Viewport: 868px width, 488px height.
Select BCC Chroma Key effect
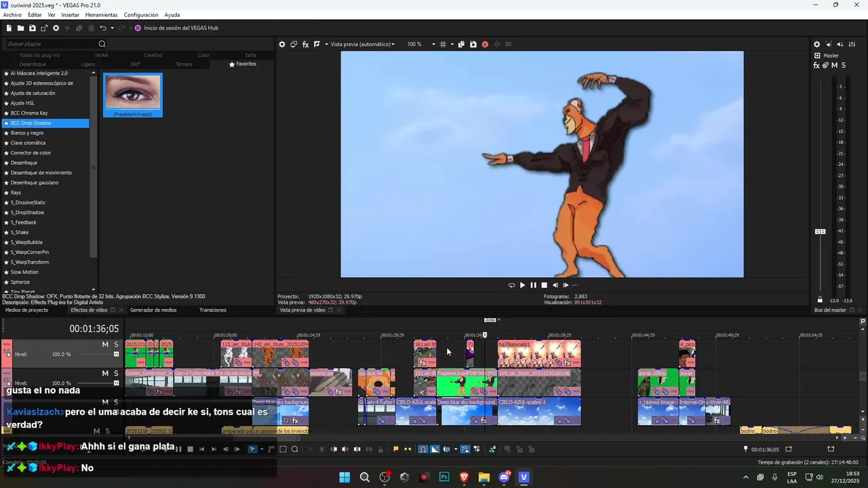coord(29,113)
